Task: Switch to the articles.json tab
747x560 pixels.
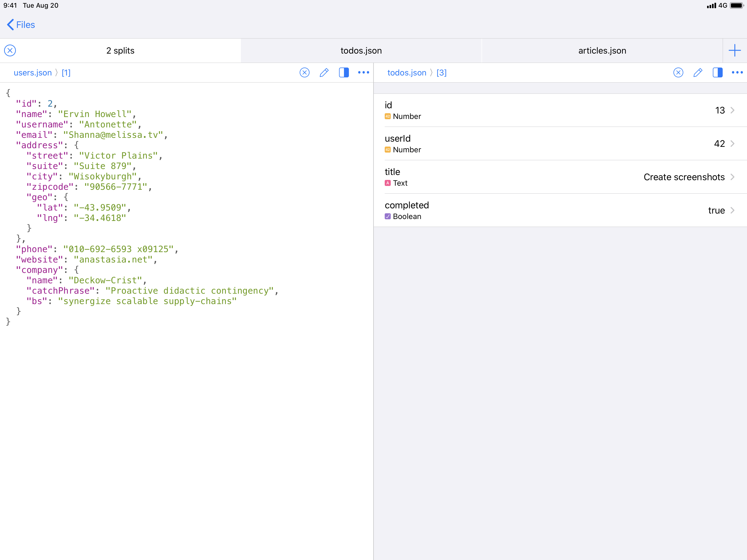Action: [x=602, y=51]
